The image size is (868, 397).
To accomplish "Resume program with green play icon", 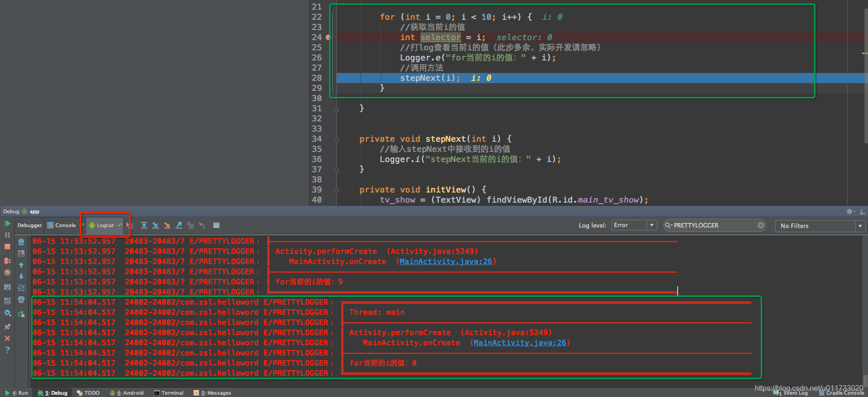I will [x=7, y=224].
